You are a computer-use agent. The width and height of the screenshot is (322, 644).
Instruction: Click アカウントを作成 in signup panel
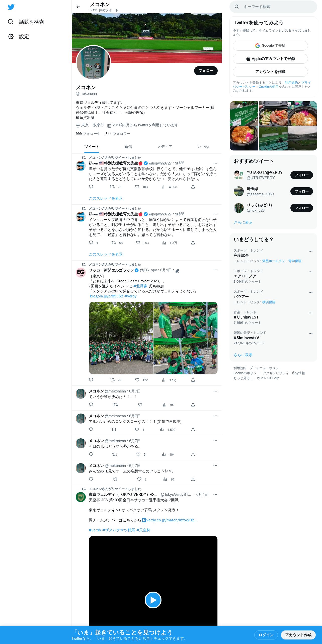tap(270, 72)
